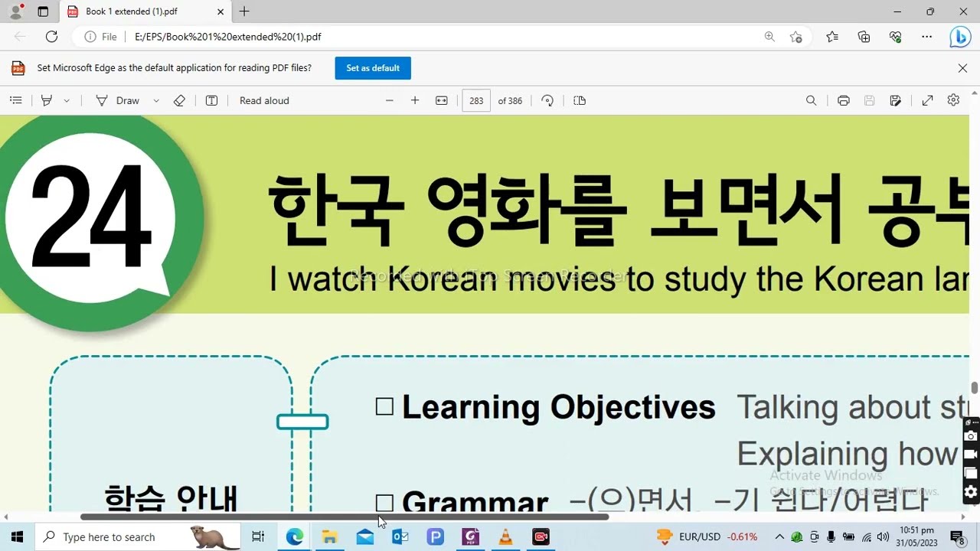Image resolution: width=980 pixels, height=551 pixels.
Task: Open Find in PDF search
Action: point(812,100)
